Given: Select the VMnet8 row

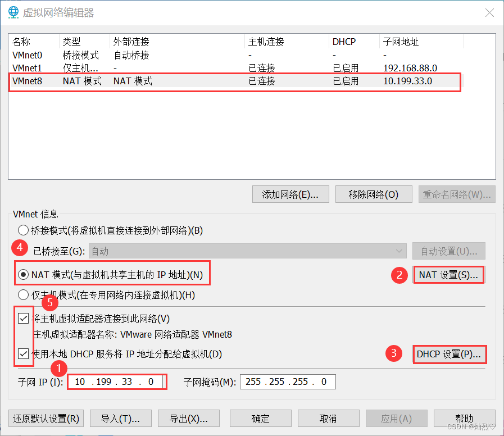Looking at the screenshot, I should pos(236,81).
